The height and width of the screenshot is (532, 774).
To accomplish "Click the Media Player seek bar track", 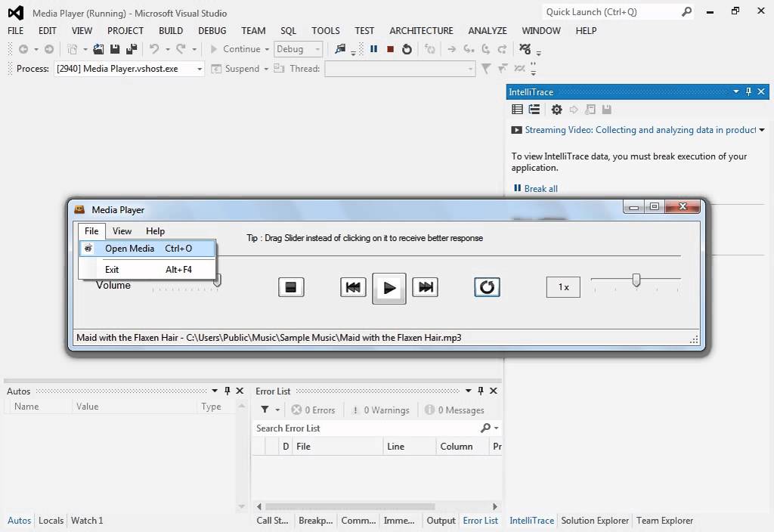I will [x=448, y=255].
